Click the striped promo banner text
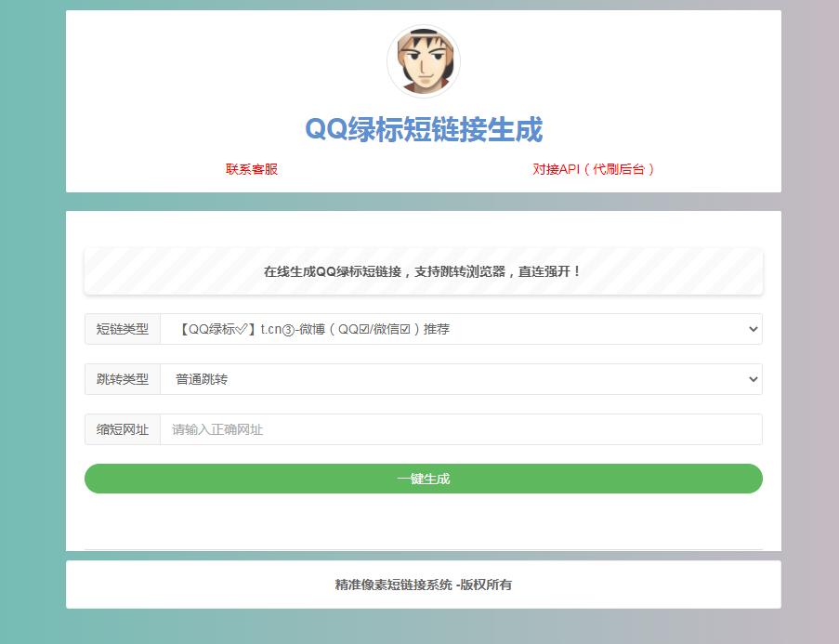The height and width of the screenshot is (644, 839). (x=423, y=272)
